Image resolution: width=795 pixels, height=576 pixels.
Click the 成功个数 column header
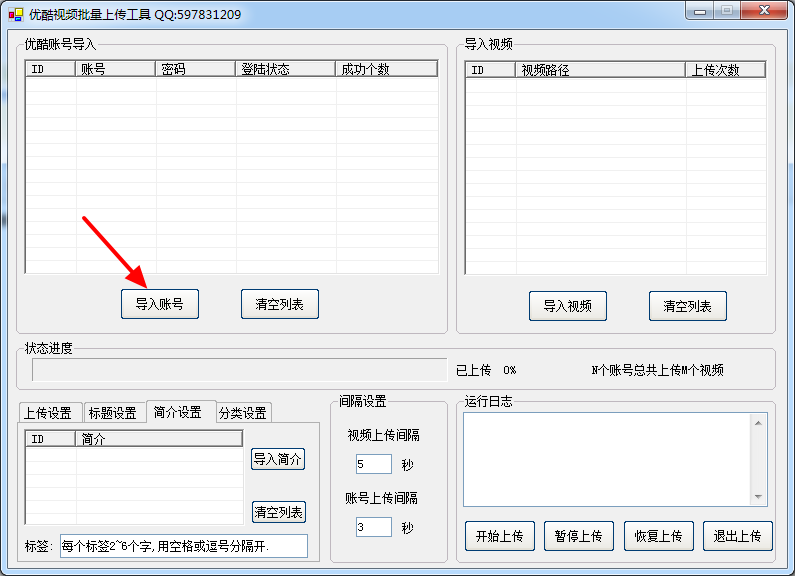(x=387, y=69)
